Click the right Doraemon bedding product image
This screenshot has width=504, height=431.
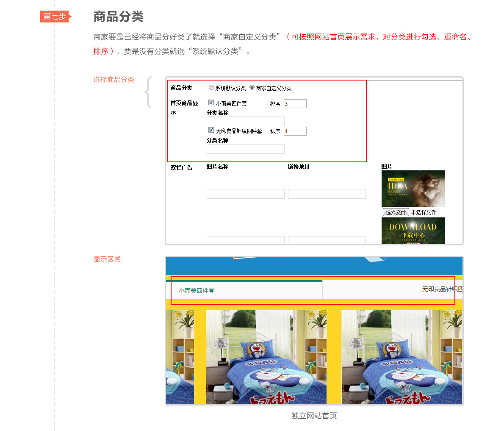click(x=402, y=357)
